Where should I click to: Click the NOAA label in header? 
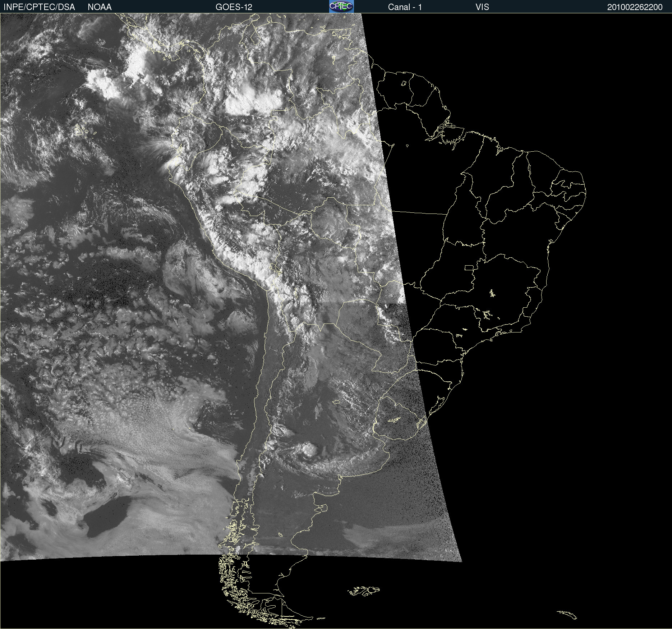(100, 7)
